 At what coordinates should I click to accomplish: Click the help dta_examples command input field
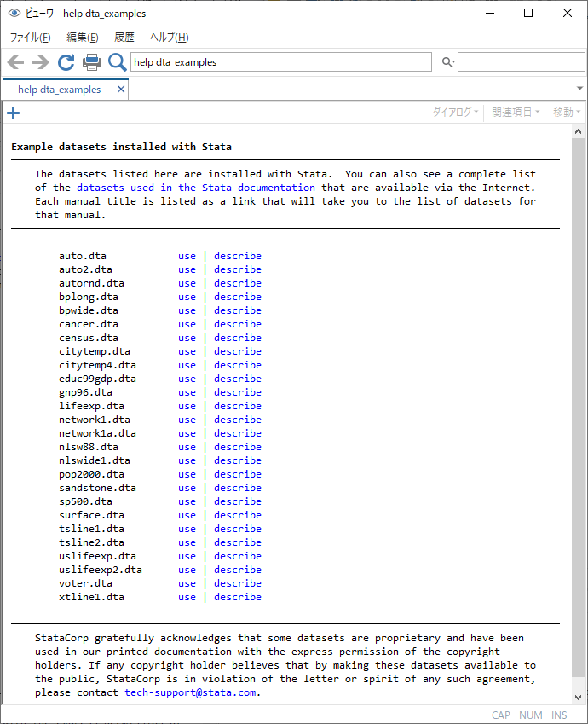(x=281, y=62)
